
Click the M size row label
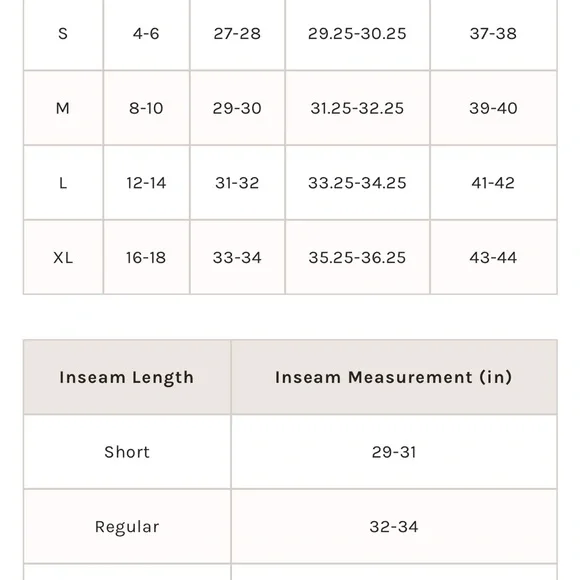[63, 108]
